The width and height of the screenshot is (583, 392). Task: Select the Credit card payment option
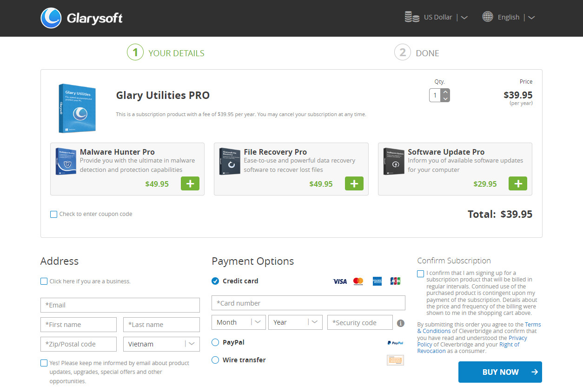[215, 281]
